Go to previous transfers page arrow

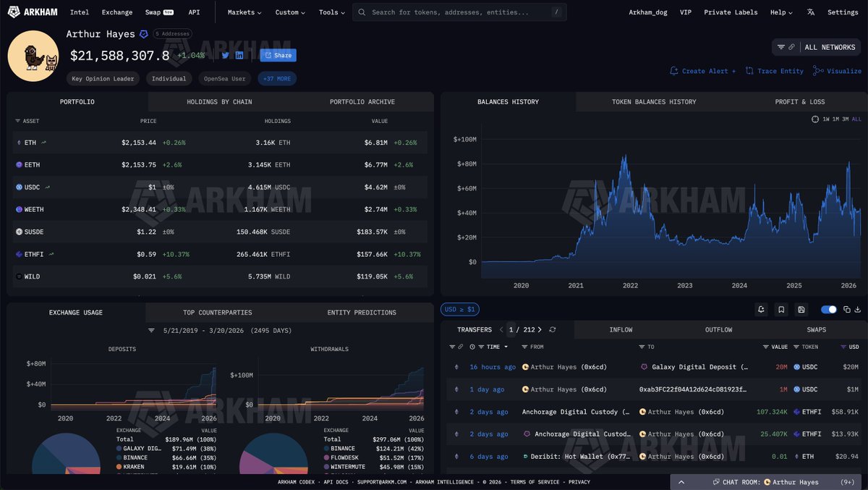[x=503, y=329]
